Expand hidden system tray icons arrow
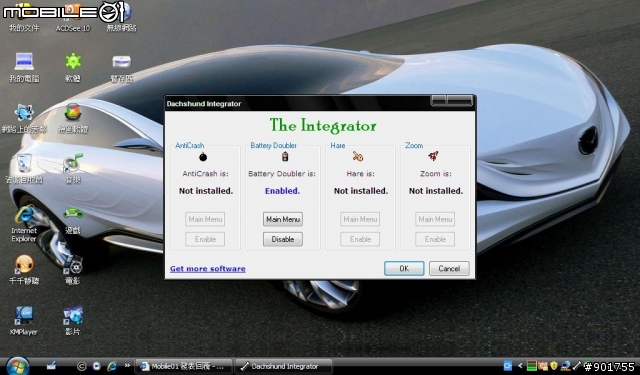This screenshot has height=375, width=640. 520,366
